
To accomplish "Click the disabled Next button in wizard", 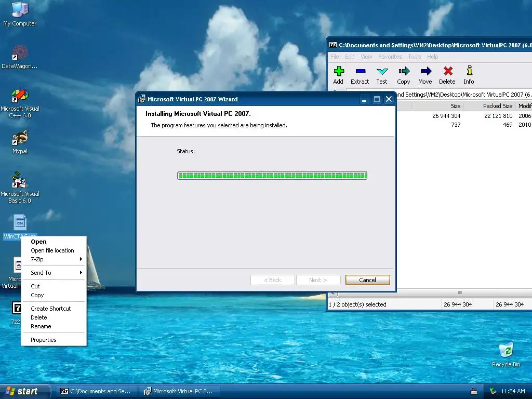I will coord(318,280).
